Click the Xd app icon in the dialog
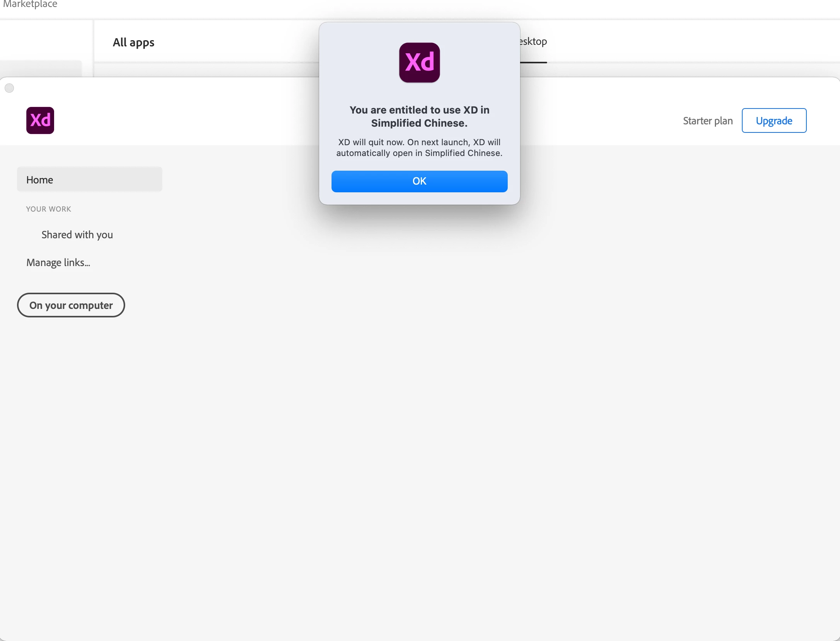The height and width of the screenshot is (641, 840). 419,63
